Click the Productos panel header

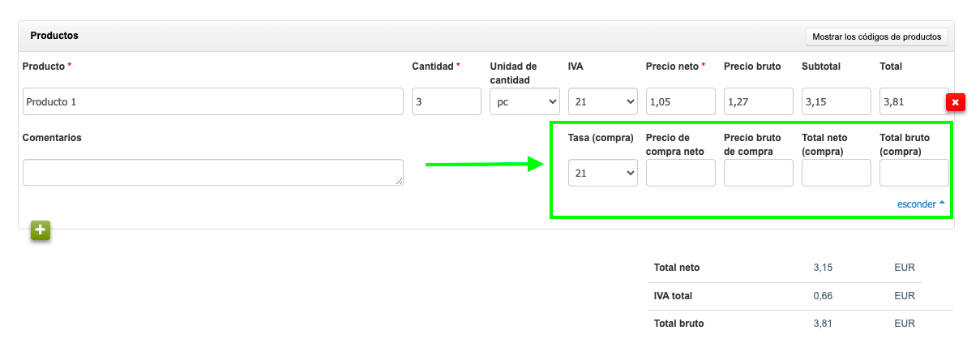tap(324, 36)
